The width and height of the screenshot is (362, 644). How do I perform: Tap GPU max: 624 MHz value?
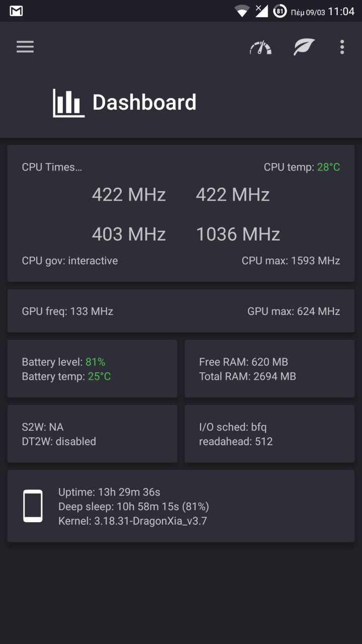point(294,311)
